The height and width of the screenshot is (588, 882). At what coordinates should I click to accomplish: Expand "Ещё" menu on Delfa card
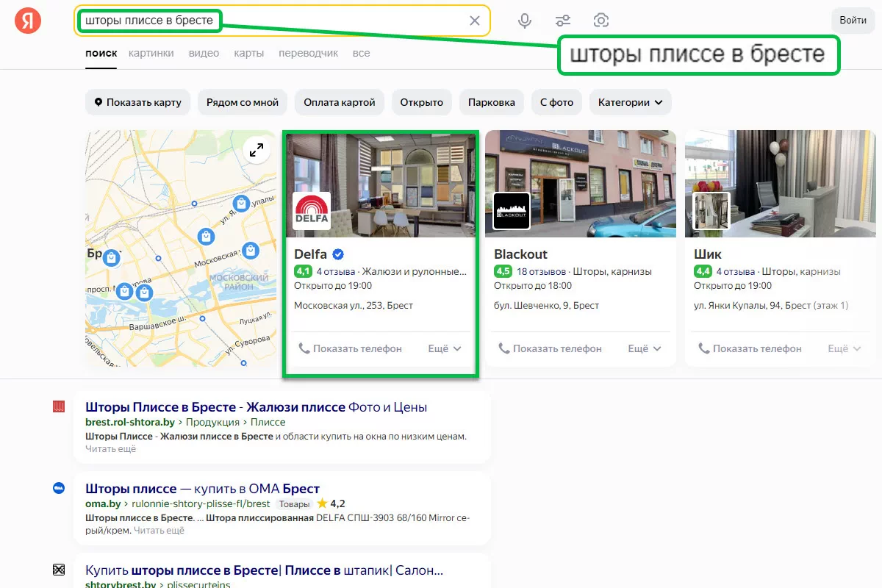[x=445, y=348]
